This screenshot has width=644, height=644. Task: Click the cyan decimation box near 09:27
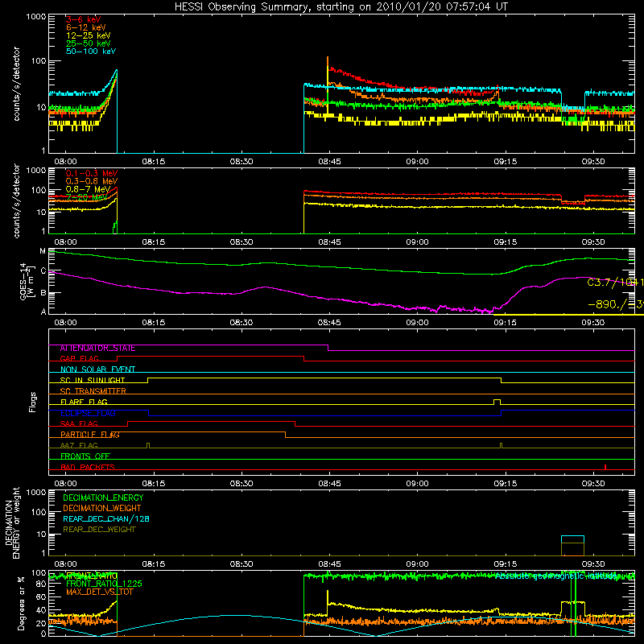572,539
